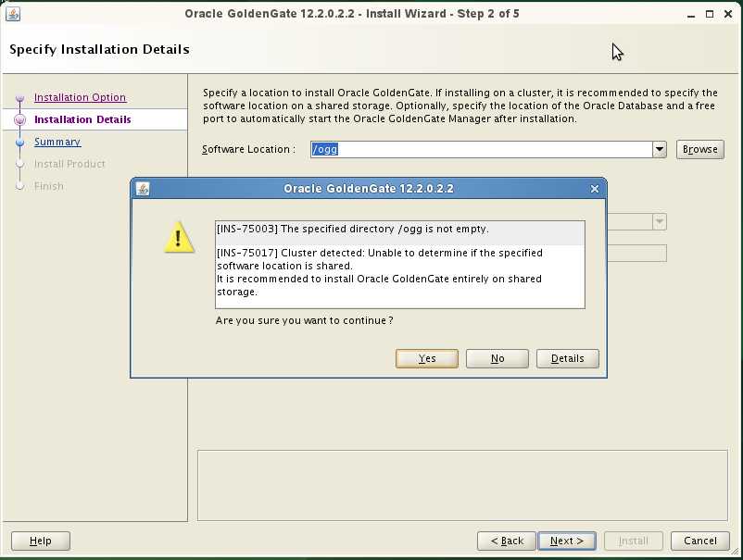Click the 'Are you sure you want to continue?' text
Viewport: 743px width, 560px height.
pyautogui.click(x=304, y=320)
